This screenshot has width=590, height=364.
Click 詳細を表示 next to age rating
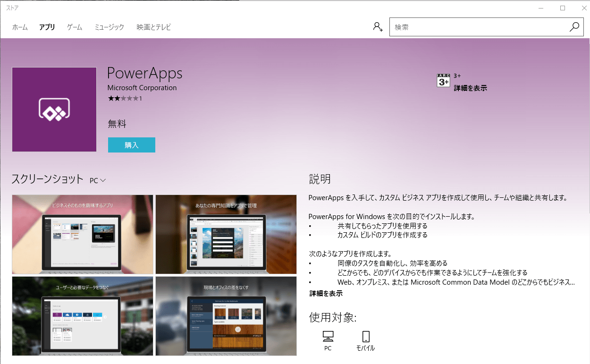tap(470, 88)
